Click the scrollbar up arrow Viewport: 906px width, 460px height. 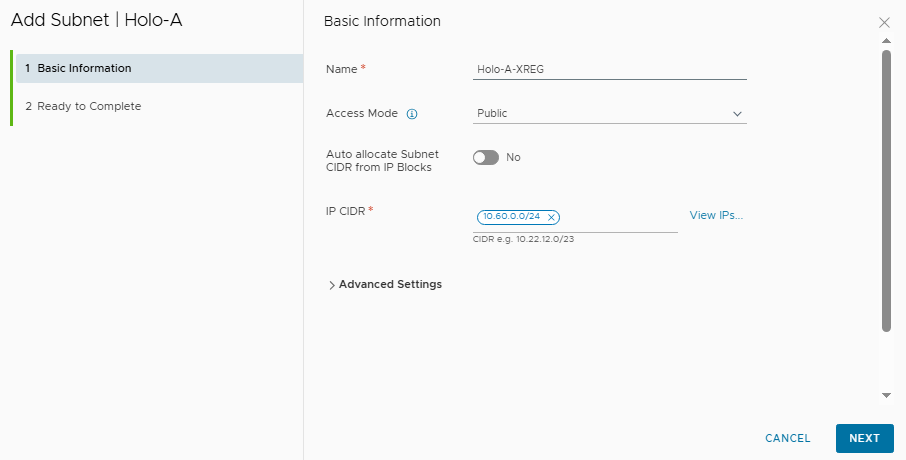(x=885, y=41)
